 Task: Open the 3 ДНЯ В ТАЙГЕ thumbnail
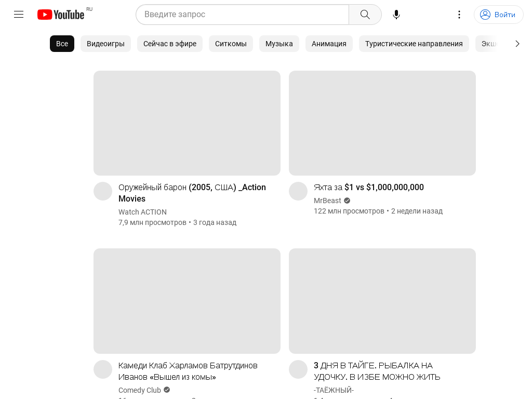point(382,301)
